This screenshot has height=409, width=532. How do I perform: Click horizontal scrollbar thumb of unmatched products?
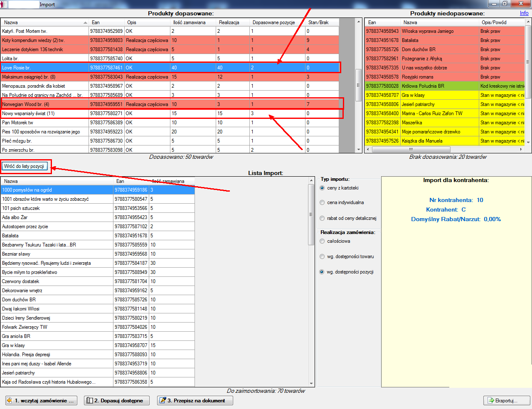[411, 149]
